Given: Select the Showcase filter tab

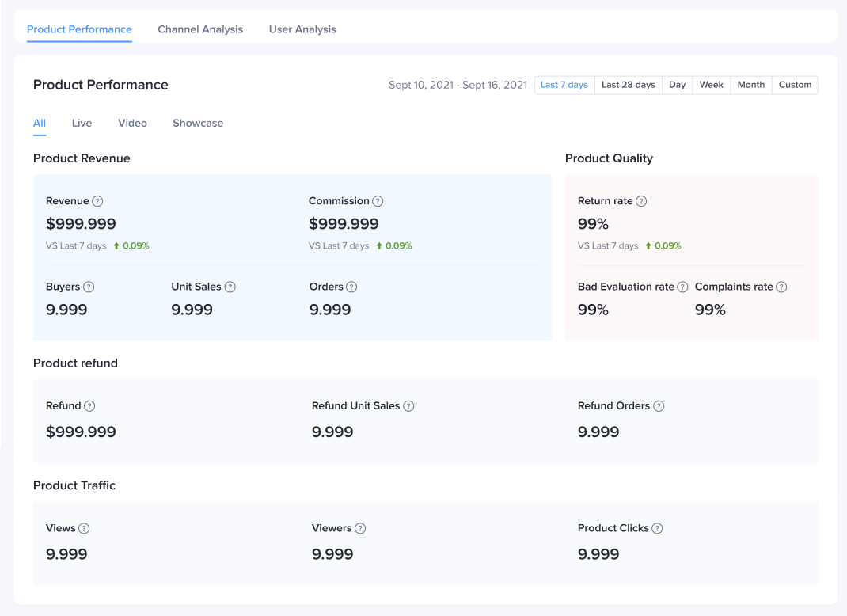Looking at the screenshot, I should point(198,124).
